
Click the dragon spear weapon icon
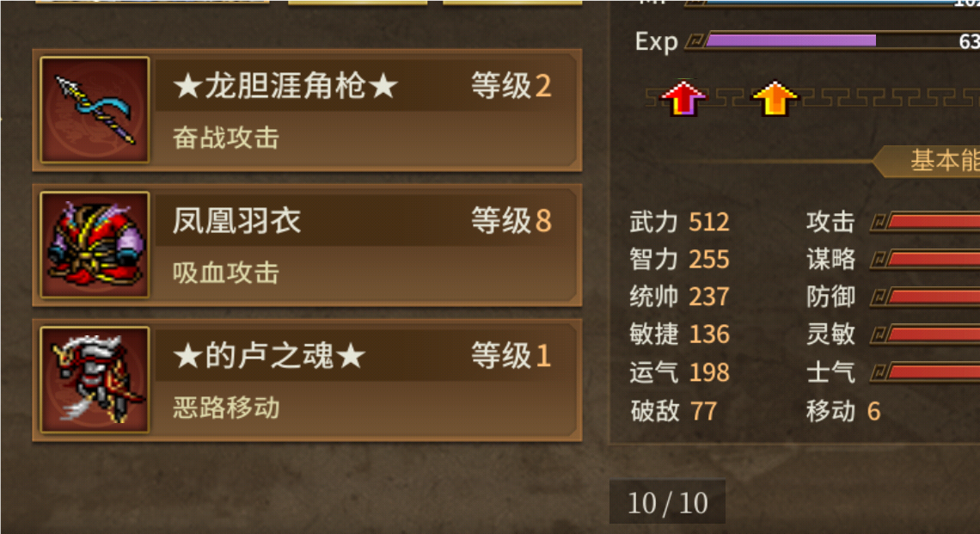95,109
